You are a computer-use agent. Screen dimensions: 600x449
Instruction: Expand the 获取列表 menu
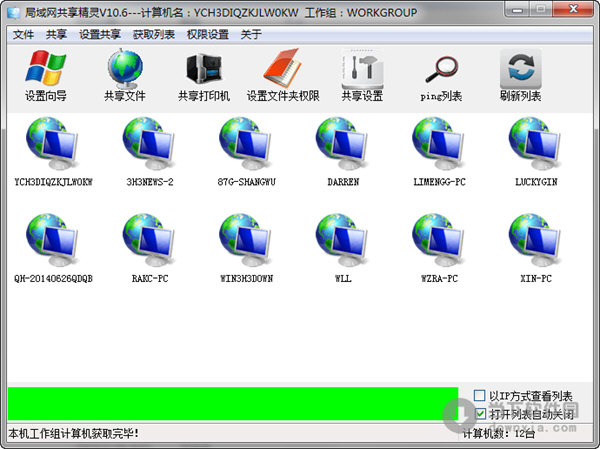(x=153, y=34)
